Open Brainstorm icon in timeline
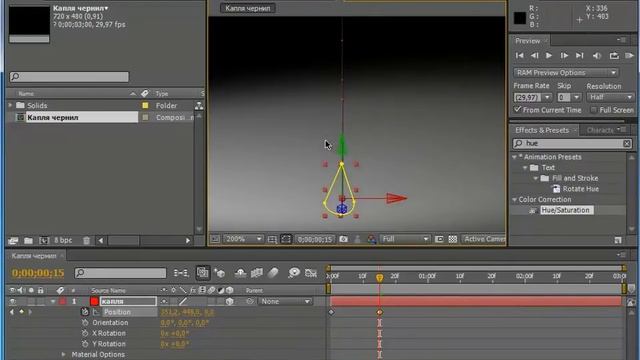Screen dimensions: 640x360 point(293,273)
